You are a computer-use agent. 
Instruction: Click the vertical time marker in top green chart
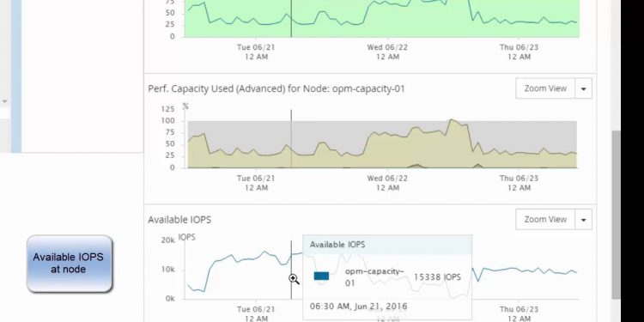(x=291, y=19)
